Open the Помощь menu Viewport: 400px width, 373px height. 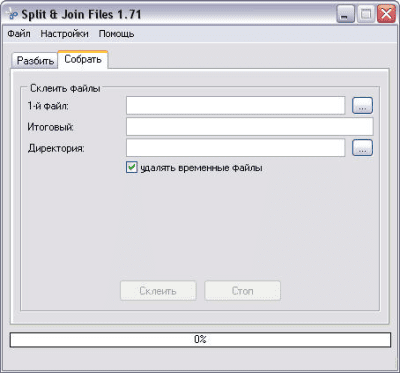[116, 34]
